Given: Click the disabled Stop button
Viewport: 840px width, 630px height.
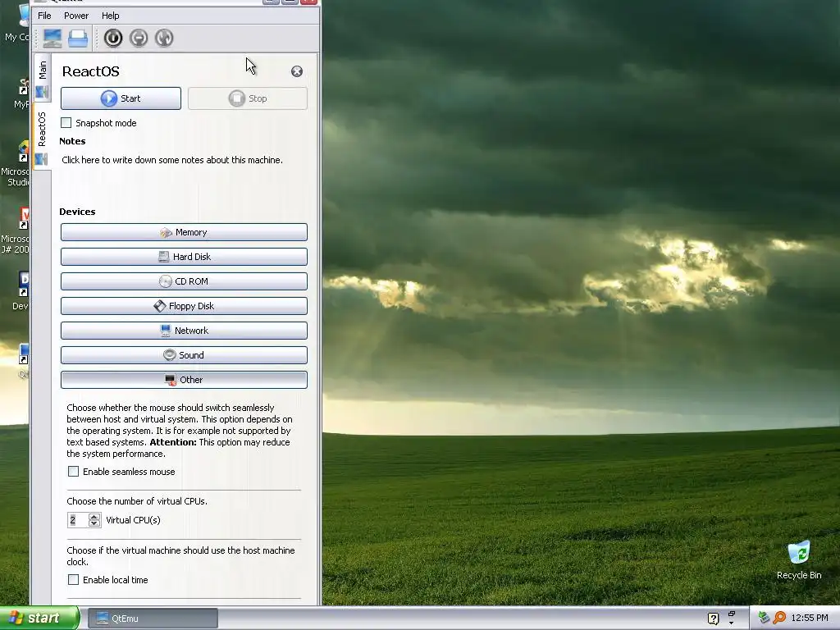Looking at the screenshot, I should (x=248, y=98).
